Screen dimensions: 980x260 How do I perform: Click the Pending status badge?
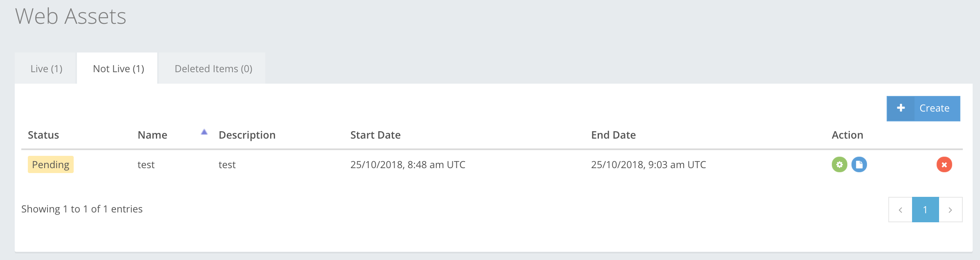click(x=50, y=164)
